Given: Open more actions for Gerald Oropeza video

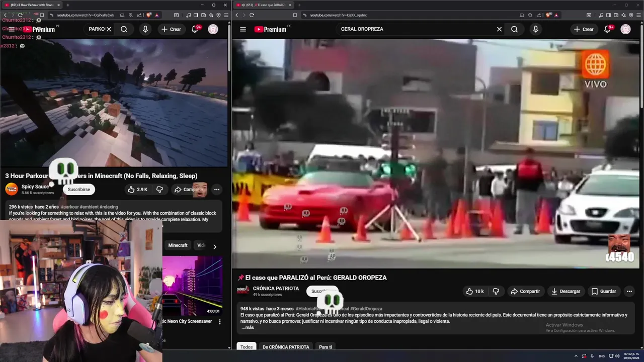Looking at the screenshot, I should tap(629, 291).
